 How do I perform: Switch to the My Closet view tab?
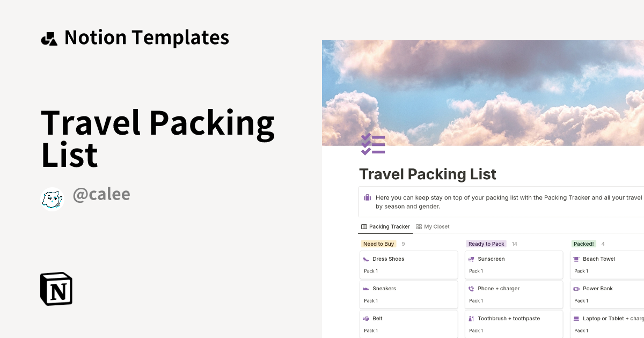(x=433, y=226)
